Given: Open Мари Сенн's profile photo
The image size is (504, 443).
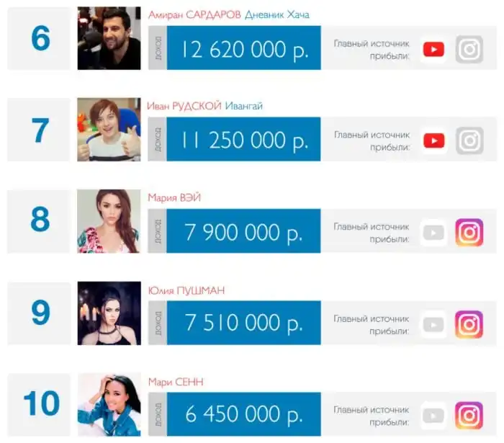Looking at the screenshot, I should point(109,404).
